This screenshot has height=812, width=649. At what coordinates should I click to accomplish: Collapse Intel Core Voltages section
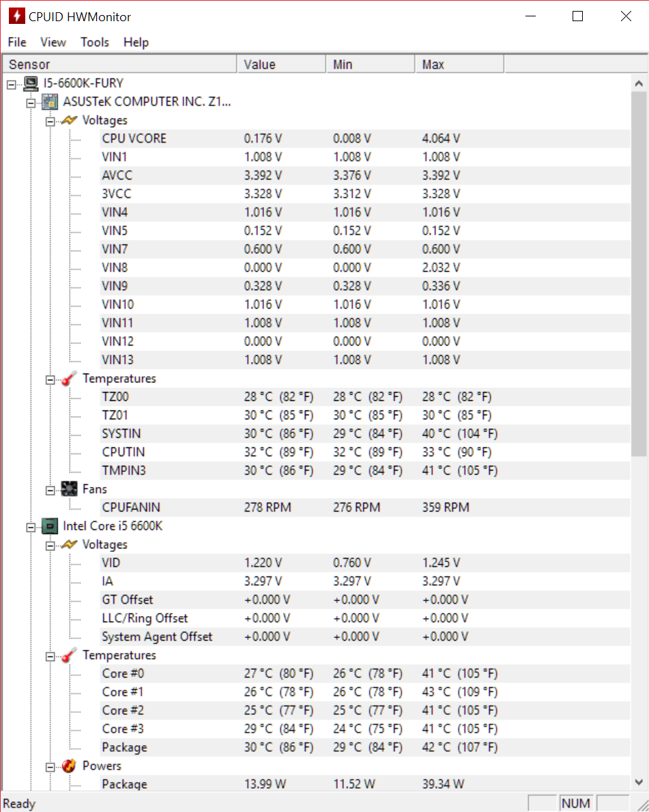(51, 546)
